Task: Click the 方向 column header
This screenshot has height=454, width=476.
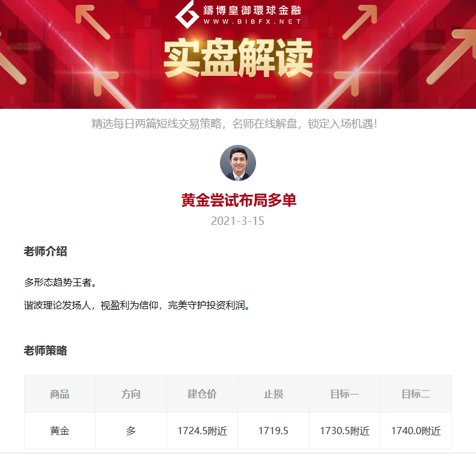Action: click(131, 394)
